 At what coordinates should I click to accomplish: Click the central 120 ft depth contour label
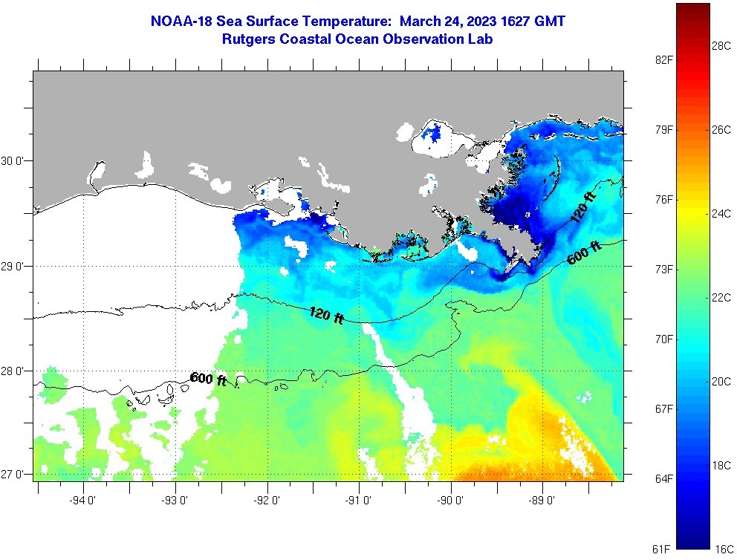pyautogui.click(x=327, y=315)
